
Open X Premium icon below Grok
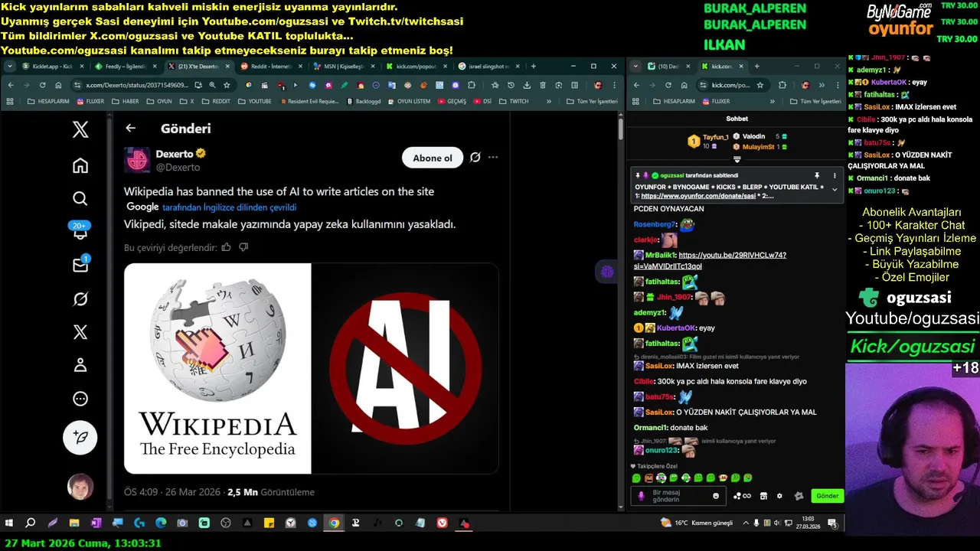coord(80,332)
